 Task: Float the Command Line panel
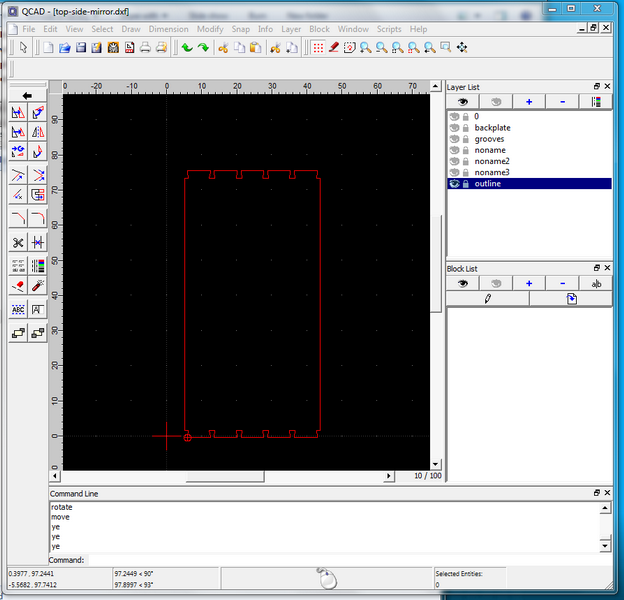[x=597, y=493]
